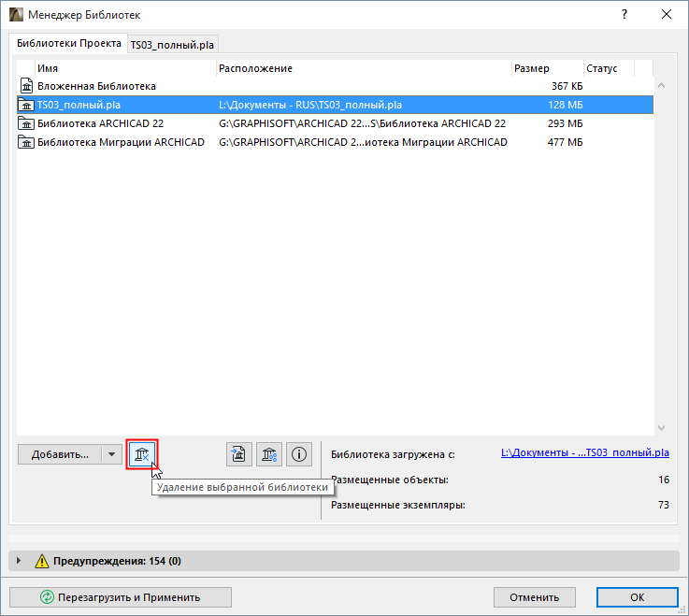Select the Библиотека ARCHICAD 22 name
The height and width of the screenshot is (616, 689).
[101, 123]
